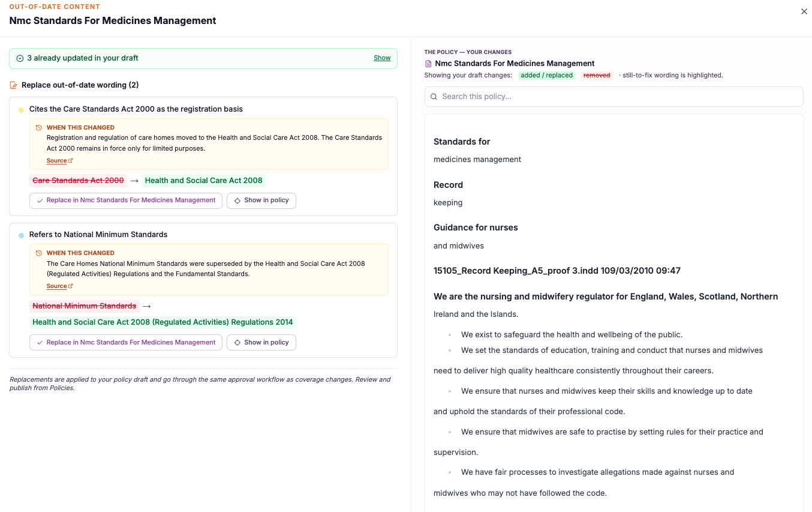The image size is (812, 512).
Task: Click 'We exist to safeguard the health' bullet
Action: (x=572, y=335)
